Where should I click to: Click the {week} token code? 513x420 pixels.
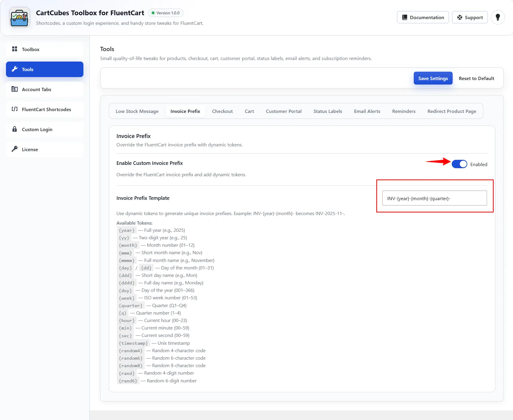[127, 298]
